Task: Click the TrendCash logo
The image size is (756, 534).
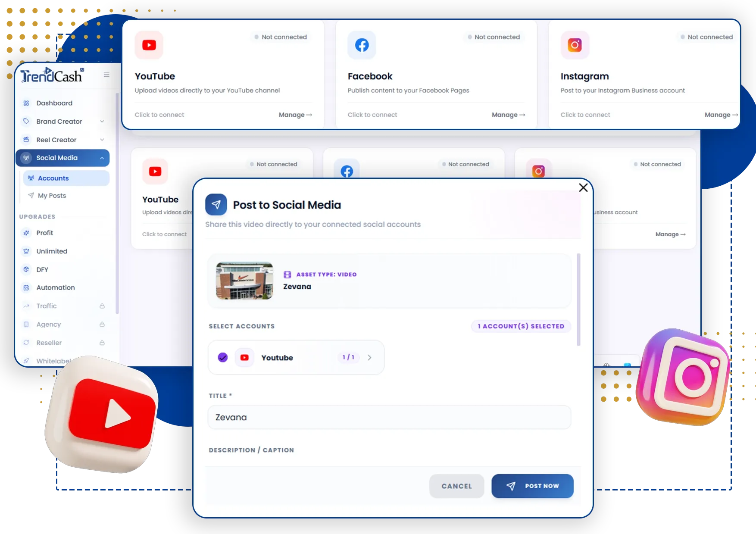Action: point(52,75)
